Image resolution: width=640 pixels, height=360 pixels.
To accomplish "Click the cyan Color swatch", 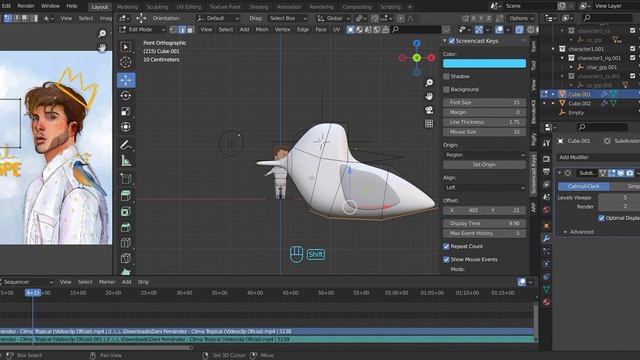I will click(x=484, y=63).
